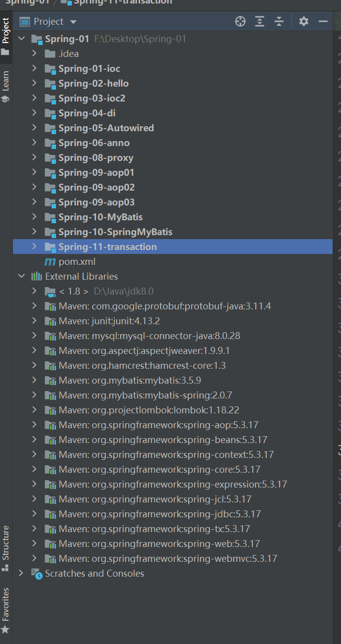341x644 pixels.
Task: Select the spring-webmvc 5.3.17 library
Action: [168, 558]
